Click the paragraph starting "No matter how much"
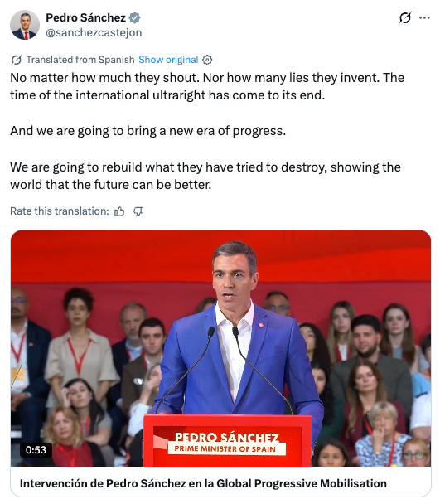Screen dimensions: 440x504 pyautogui.click(x=207, y=86)
